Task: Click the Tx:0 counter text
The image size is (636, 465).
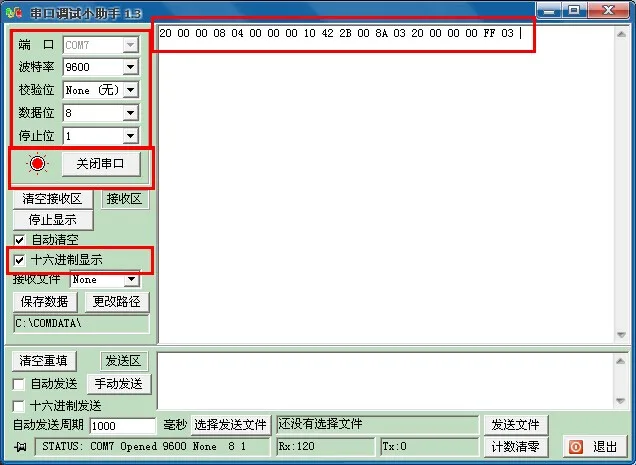Action: [x=394, y=446]
